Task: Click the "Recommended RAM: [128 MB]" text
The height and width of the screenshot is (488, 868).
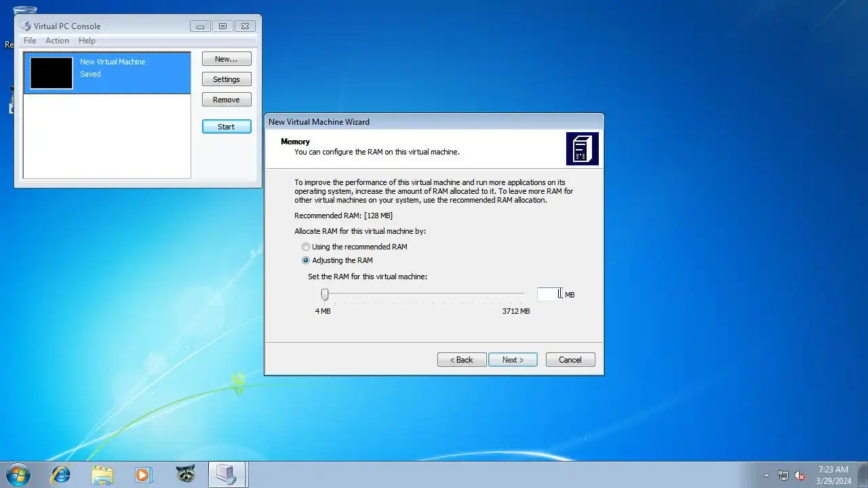Action: pyautogui.click(x=343, y=216)
